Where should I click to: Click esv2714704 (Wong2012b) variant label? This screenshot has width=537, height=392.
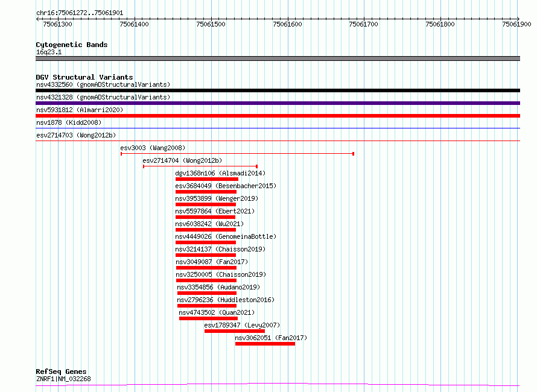pyautogui.click(x=182, y=160)
